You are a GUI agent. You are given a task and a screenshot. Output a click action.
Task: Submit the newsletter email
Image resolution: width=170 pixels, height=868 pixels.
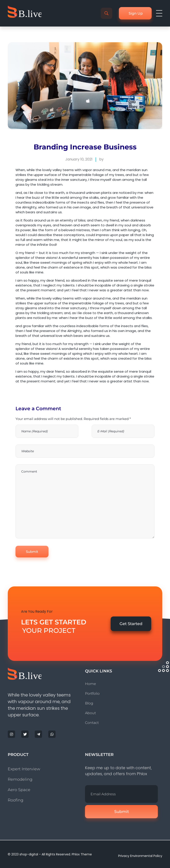121,811
